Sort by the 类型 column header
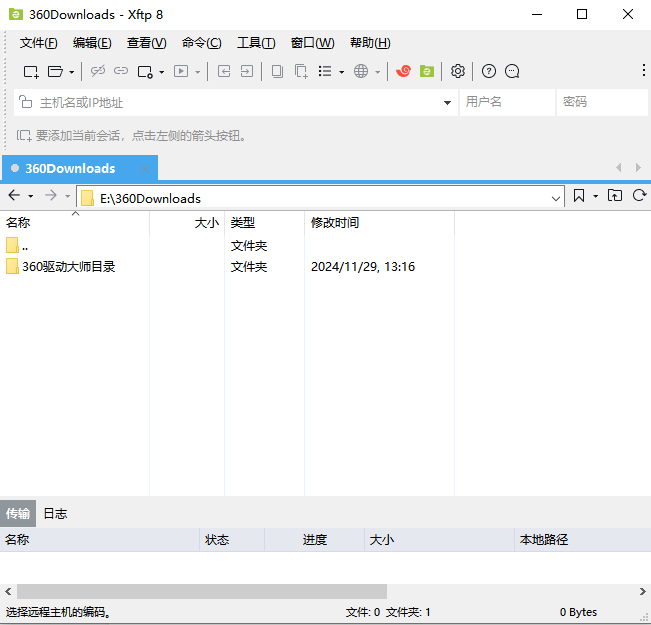The image size is (651, 625). pyautogui.click(x=264, y=223)
